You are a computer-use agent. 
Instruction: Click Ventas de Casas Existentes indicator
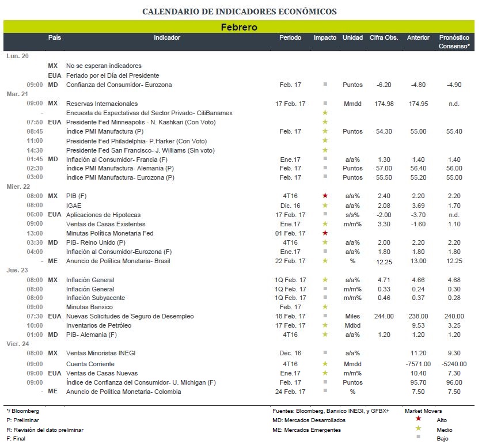tap(106, 224)
